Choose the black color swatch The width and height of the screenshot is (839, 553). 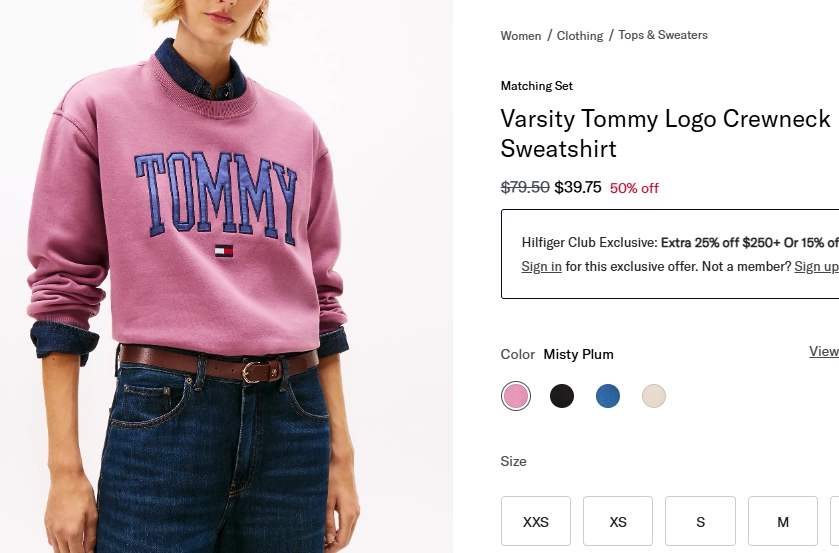click(562, 396)
